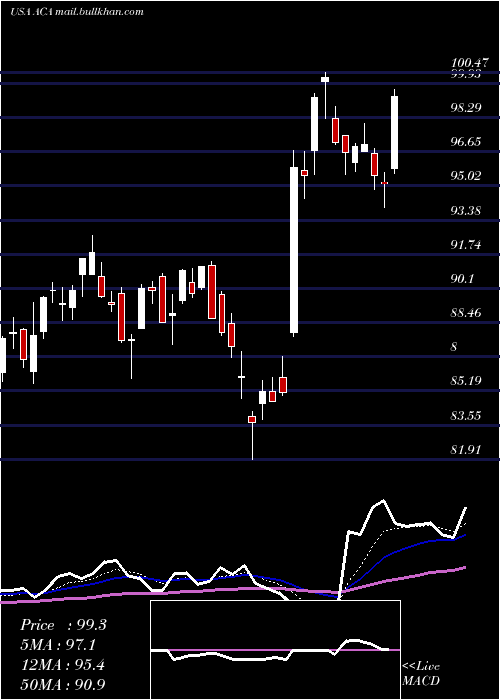Click the 96.65 price axis label
The image size is (500, 700).
click(466, 142)
